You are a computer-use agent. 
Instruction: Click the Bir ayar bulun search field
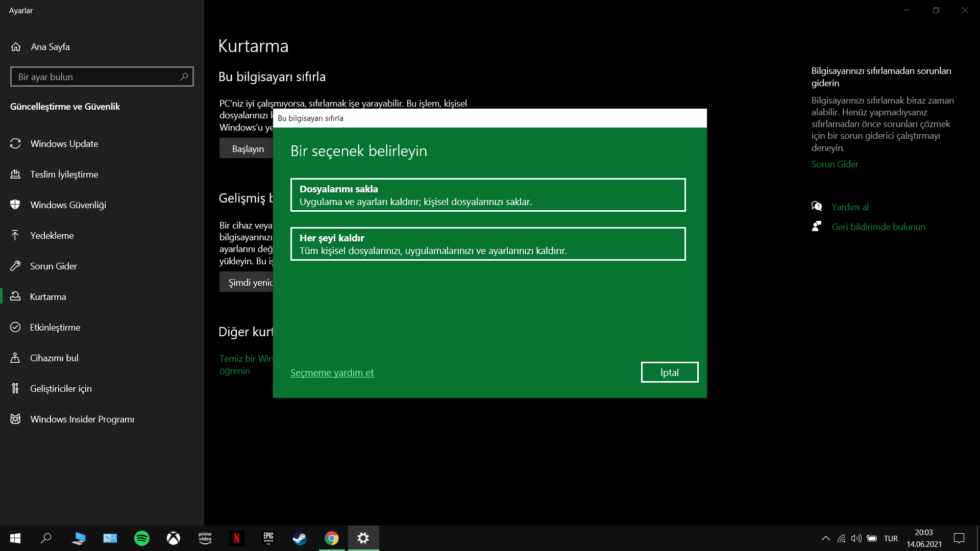97,77
